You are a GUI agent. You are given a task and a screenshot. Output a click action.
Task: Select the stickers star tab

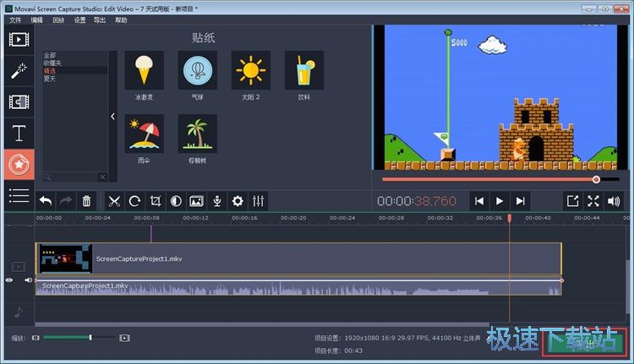(x=19, y=165)
